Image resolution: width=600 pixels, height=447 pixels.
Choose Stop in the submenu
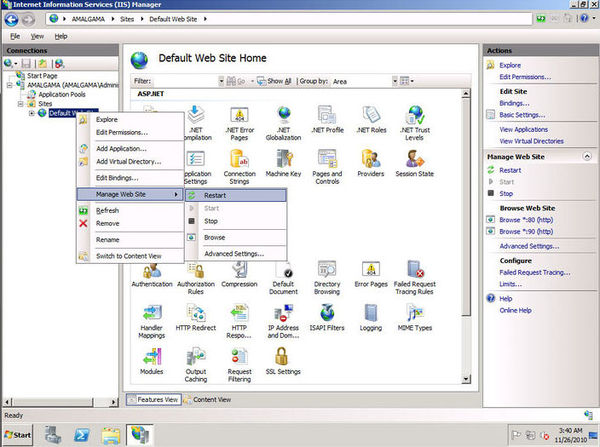point(236,221)
